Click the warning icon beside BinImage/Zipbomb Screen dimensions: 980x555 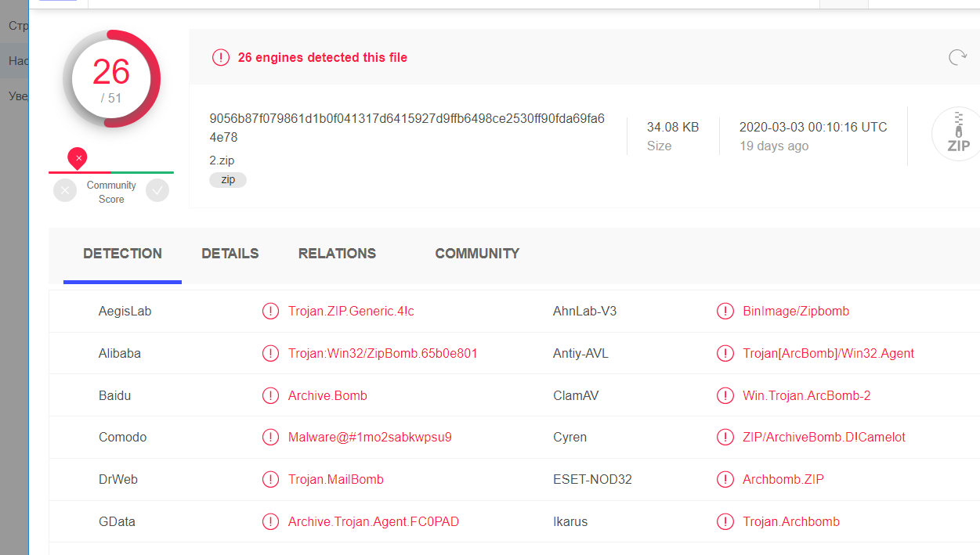coord(725,312)
